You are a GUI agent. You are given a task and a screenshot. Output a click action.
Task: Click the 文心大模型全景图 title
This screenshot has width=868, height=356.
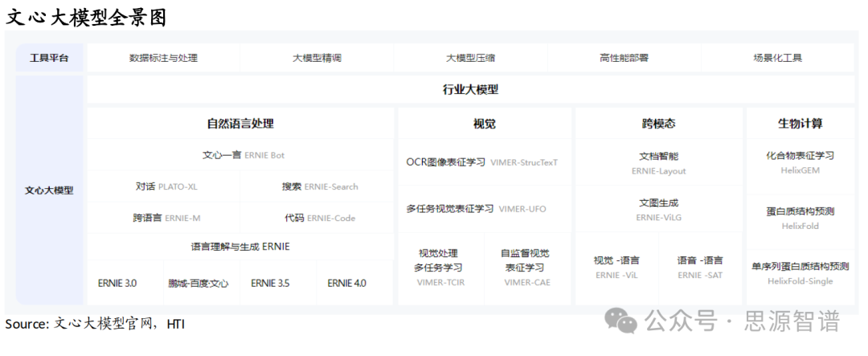[x=86, y=17]
